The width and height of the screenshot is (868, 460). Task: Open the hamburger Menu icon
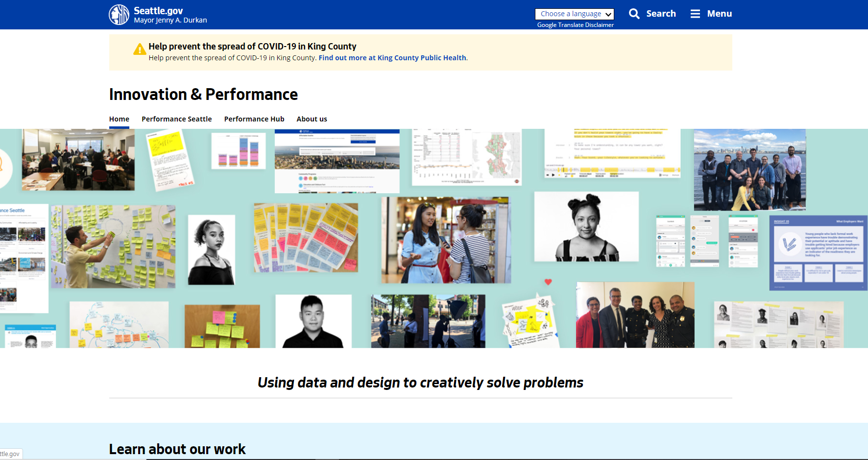point(695,14)
